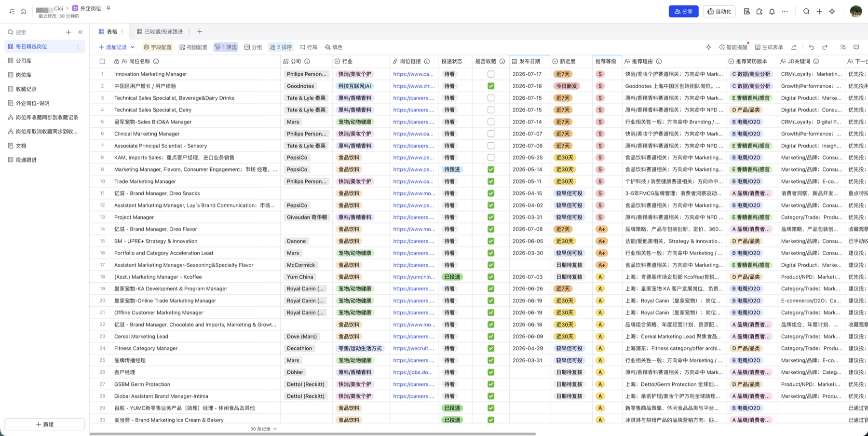This screenshot has width=868, height=436.
Task: Redo the last action
Action: (x=825, y=47)
